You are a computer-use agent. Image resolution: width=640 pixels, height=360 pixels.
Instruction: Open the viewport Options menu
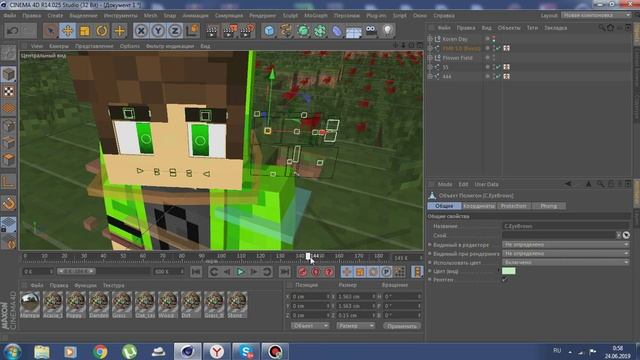[130, 46]
